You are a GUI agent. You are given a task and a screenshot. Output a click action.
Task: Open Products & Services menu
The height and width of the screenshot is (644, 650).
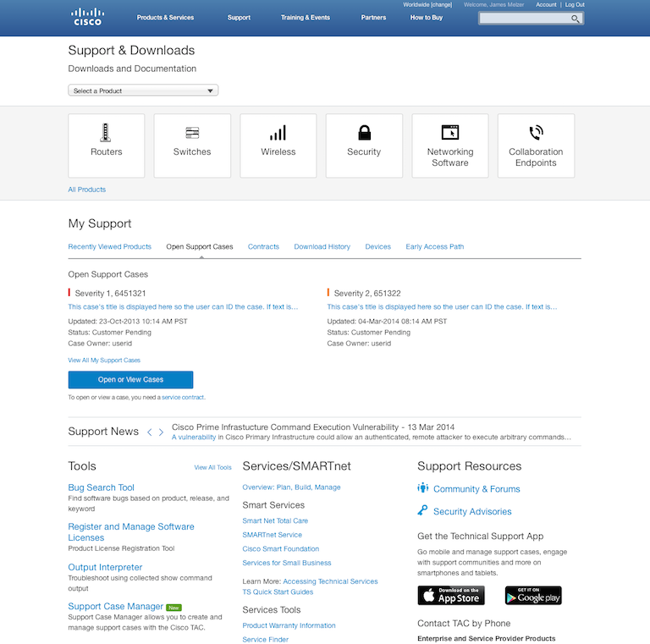tap(165, 18)
